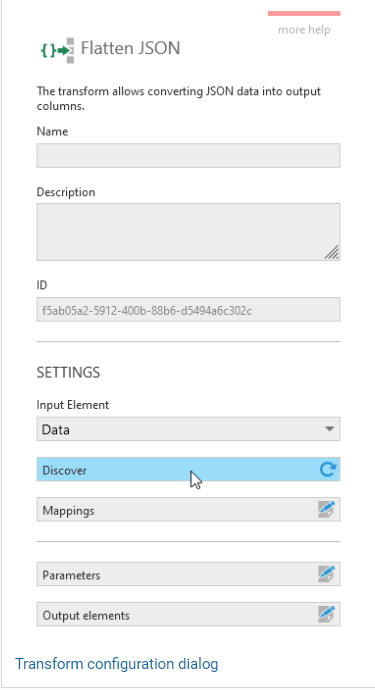Click the refresh icon on Discover
Viewport: 375px width, 690px height.
coord(327,469)
